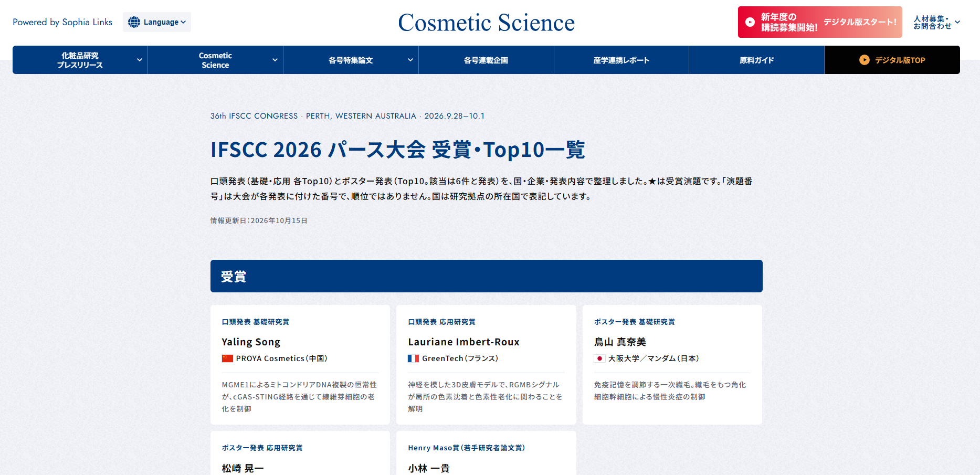This screenshot has width=980, height=475.
Task: Click the 新年度の購読募集開始 red banner
Action: click(820, 22)
